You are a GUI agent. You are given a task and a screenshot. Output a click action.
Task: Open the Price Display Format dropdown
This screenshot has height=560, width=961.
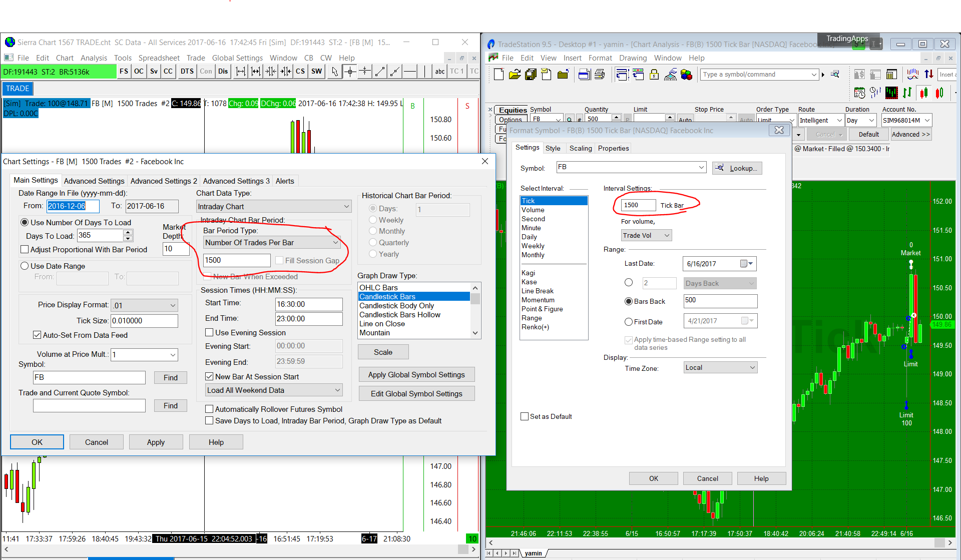(x=144, y=305)
